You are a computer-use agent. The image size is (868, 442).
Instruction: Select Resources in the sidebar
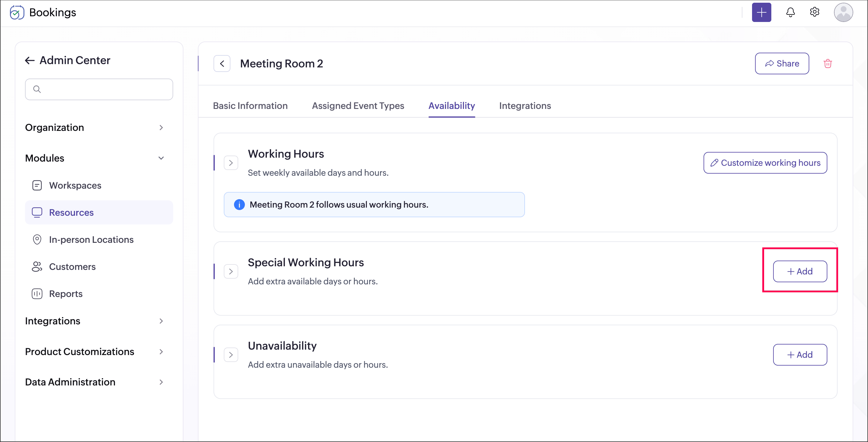[99, 212]
